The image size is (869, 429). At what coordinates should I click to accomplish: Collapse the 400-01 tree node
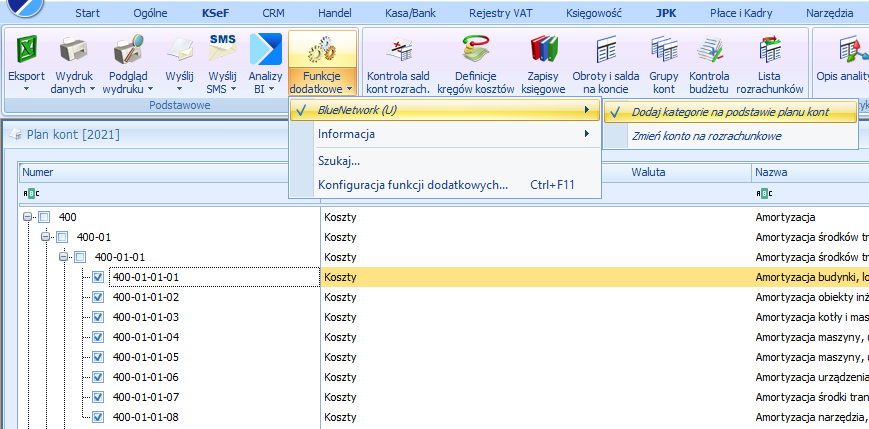[x=46, y=237]
